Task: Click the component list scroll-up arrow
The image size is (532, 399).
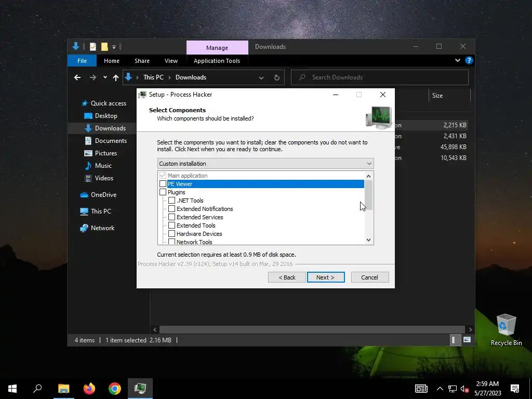Action: coord(368,176)
